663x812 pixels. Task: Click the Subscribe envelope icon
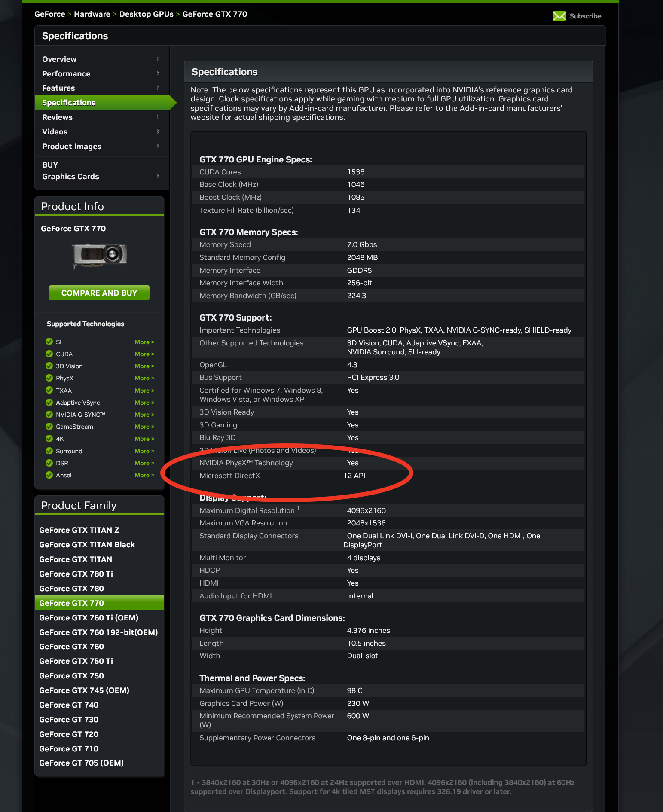(x=559, y=16)
